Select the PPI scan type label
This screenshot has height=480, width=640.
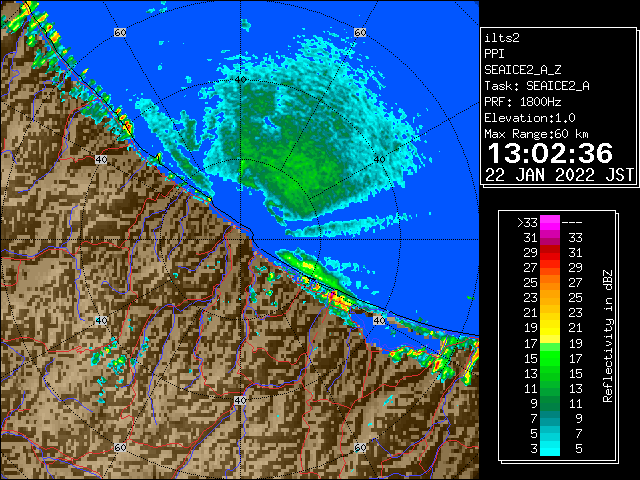point(494,54)
